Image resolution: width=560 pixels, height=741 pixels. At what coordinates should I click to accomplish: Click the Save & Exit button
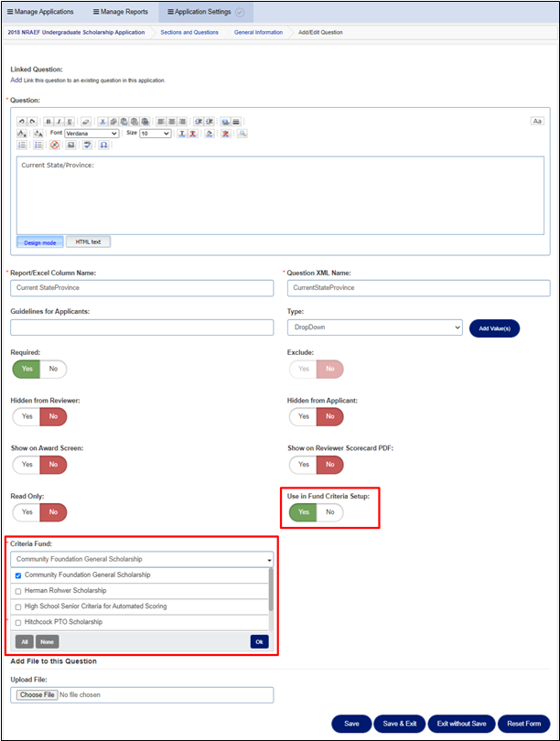tap(399, 724)
